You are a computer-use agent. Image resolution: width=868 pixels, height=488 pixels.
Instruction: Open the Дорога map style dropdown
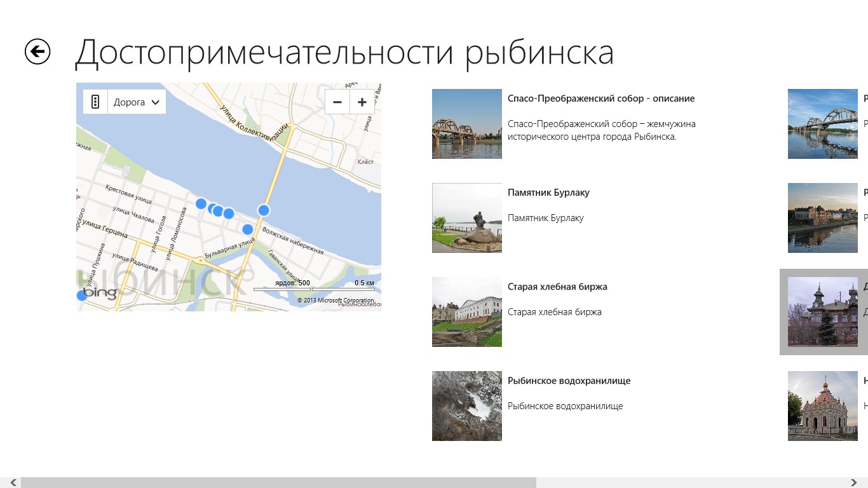(x=137, y=102)
